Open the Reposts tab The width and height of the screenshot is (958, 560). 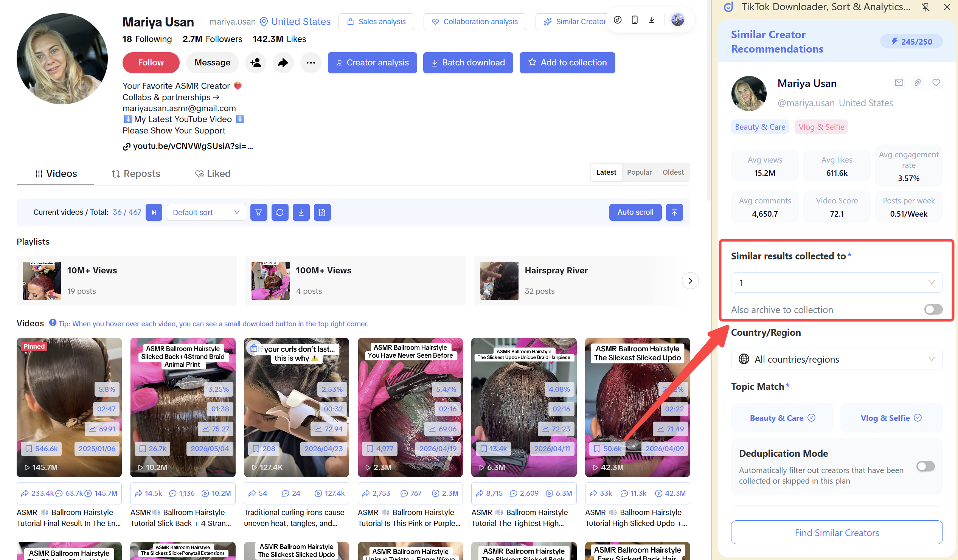(136, 174)
